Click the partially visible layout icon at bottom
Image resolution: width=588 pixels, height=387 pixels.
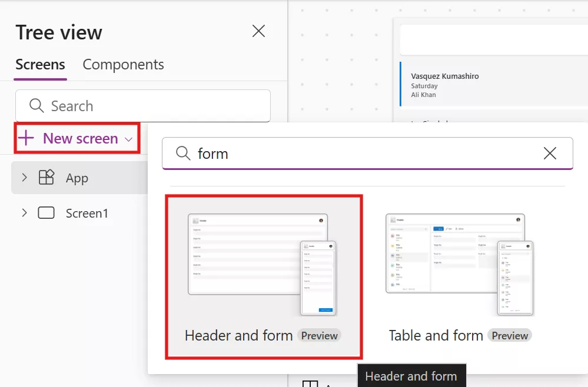[x=310, y=382]
